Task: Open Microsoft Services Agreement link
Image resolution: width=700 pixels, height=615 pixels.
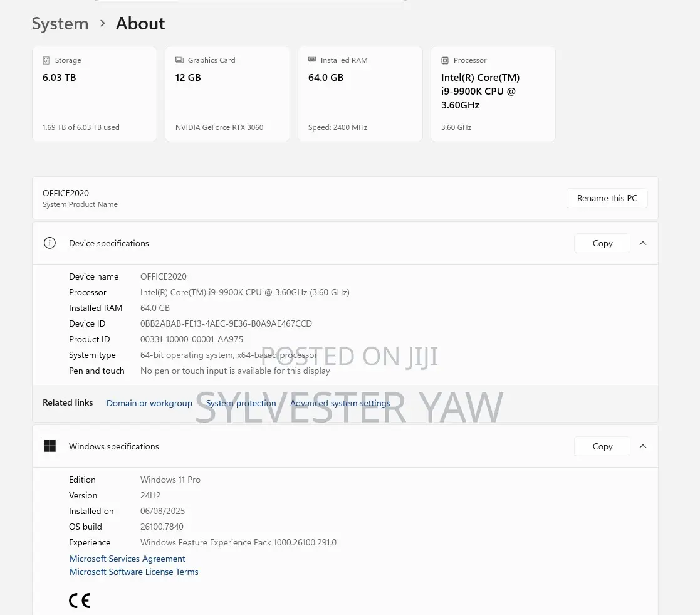Action: coord(127,559)
